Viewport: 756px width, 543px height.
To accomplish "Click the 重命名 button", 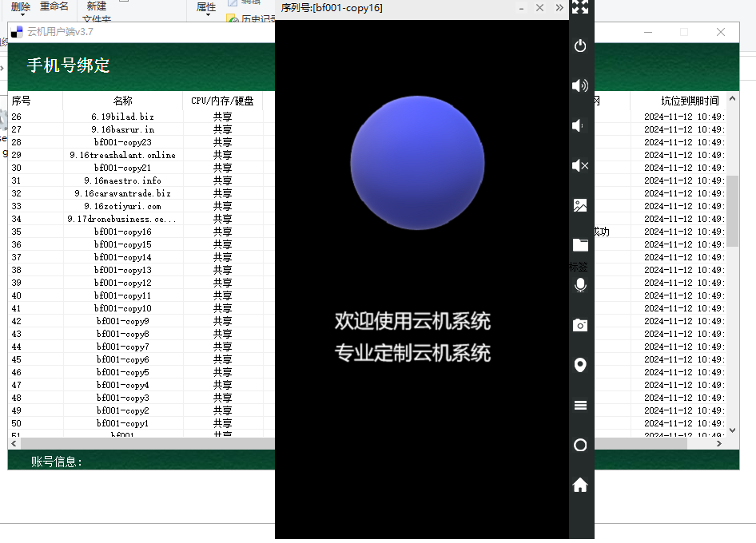I will pos(54,6).
